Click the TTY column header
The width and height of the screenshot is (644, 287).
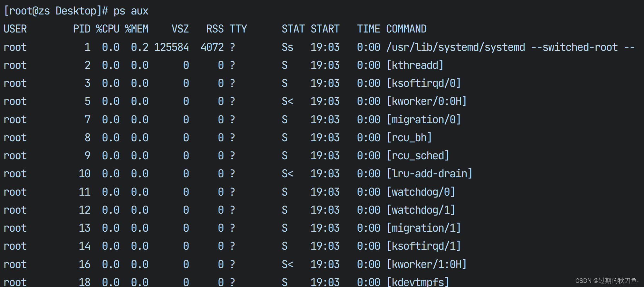[238, 29]
